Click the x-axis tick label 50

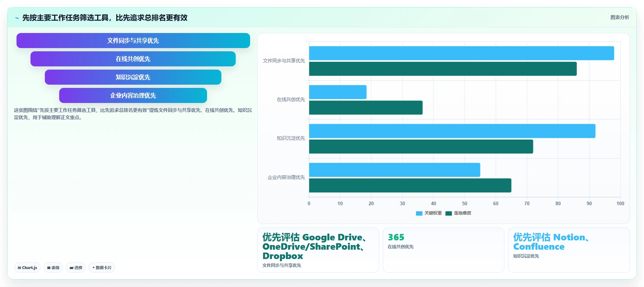point(465,204)
